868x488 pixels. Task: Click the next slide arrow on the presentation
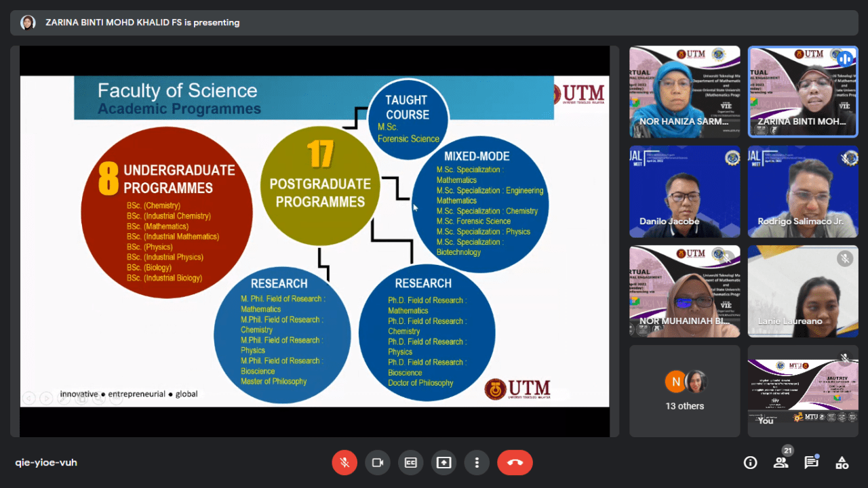46,398
